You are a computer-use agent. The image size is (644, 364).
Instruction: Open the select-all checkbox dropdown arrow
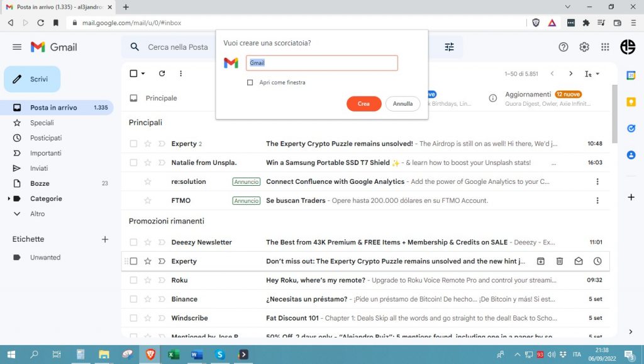click(x=143, y=74)
